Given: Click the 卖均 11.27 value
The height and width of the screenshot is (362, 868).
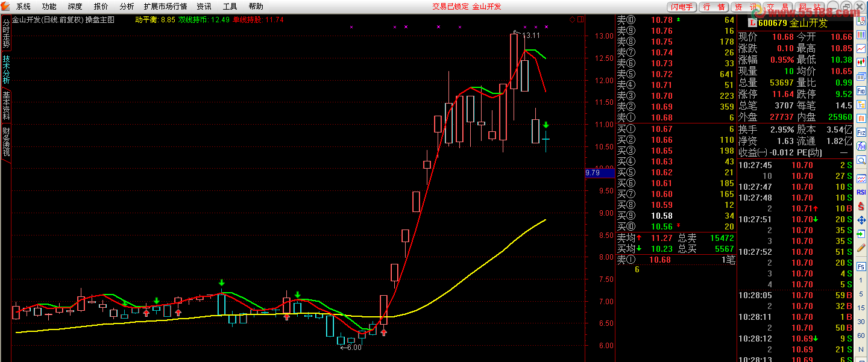Looking at the screenshot, I should [661, 237].
